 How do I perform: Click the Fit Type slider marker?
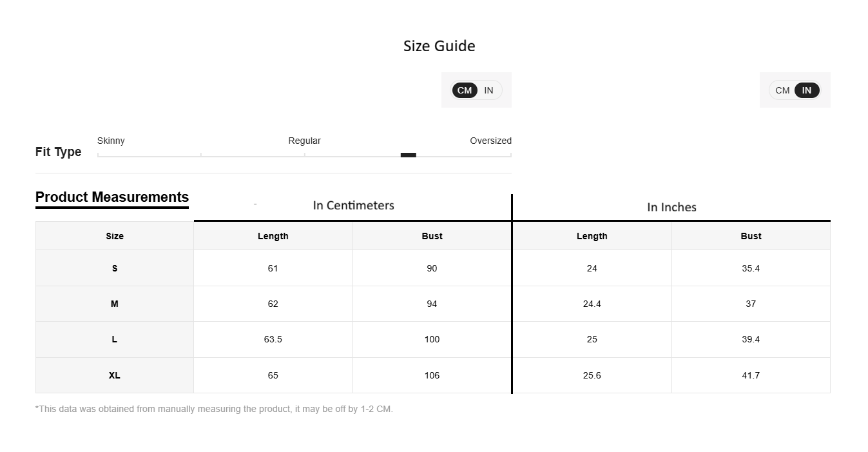(x=409, y=155)
